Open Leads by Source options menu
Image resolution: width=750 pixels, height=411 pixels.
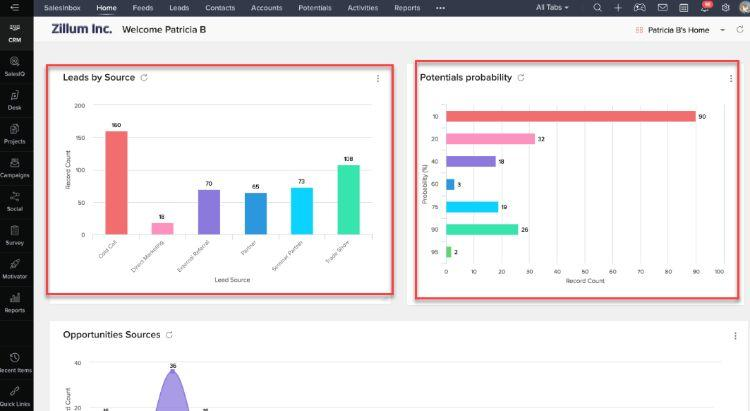378,78
